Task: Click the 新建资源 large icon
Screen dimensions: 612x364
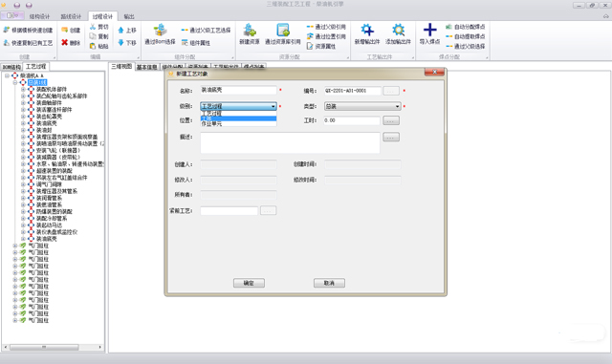Action: click(249, 30)
